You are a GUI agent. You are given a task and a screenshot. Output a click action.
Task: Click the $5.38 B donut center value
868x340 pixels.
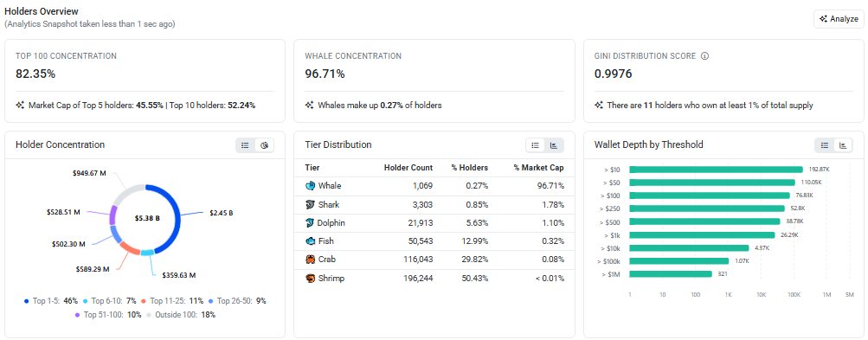pyautogui.click(x=147, y=218)
